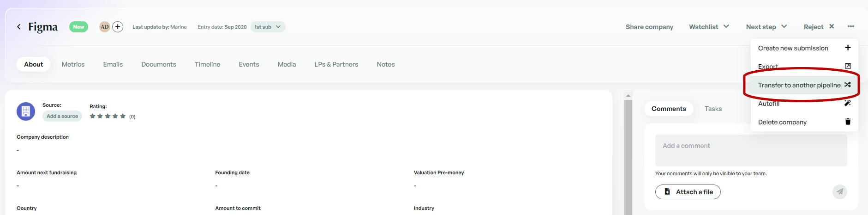Open the Timeline tab

208,64
